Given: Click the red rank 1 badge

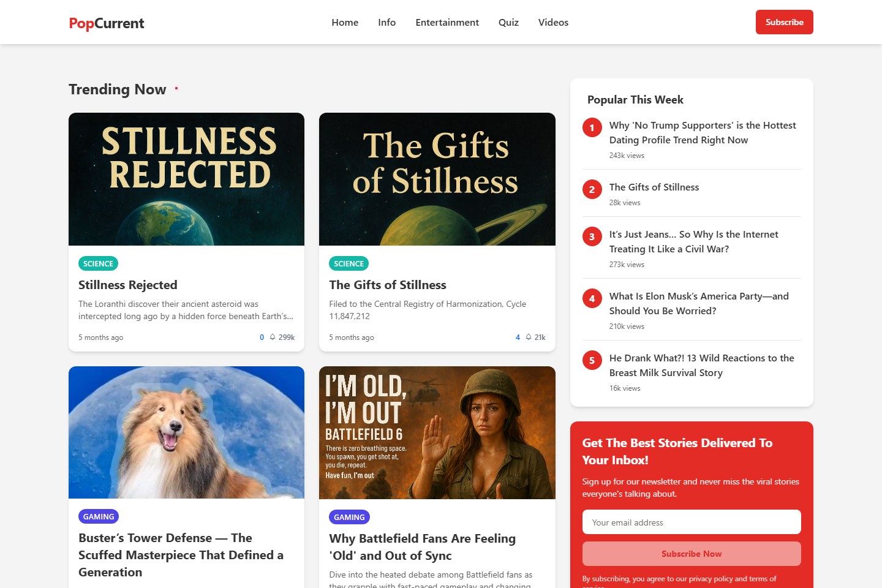Looking at the screenshot, I should coord(592,128).
